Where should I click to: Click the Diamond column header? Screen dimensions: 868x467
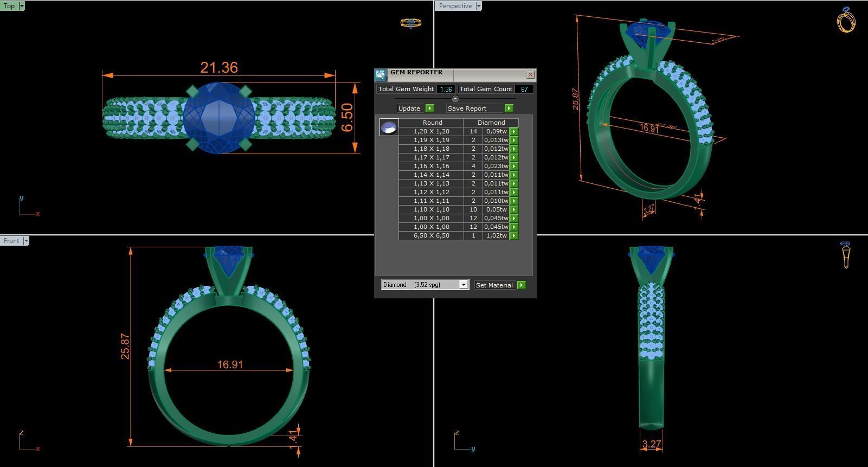point(491,123)
